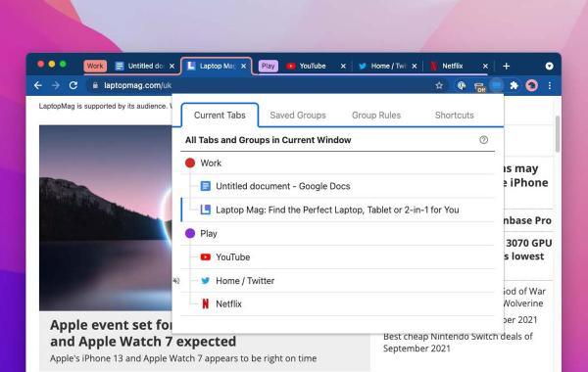Unmute the Home / Twitter tab speaker icon
The width and height of the screenshot is (588, 372).
click(x=176, y=281)
